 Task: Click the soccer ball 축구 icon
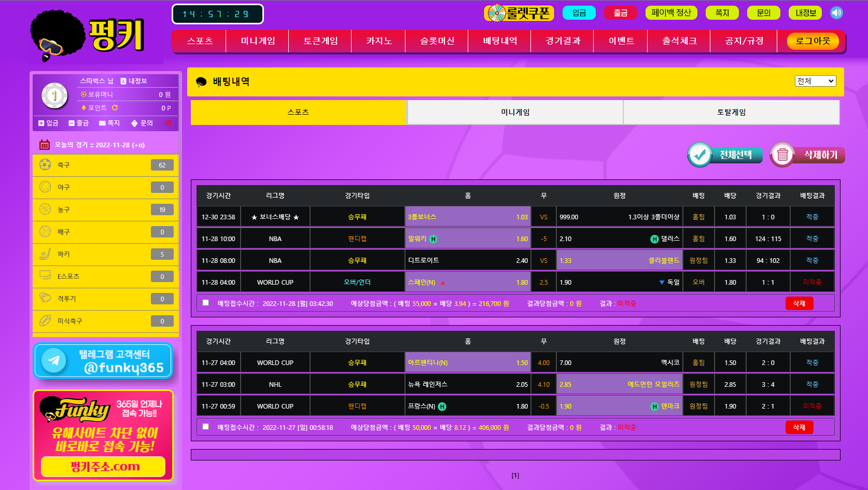(45, 165)
